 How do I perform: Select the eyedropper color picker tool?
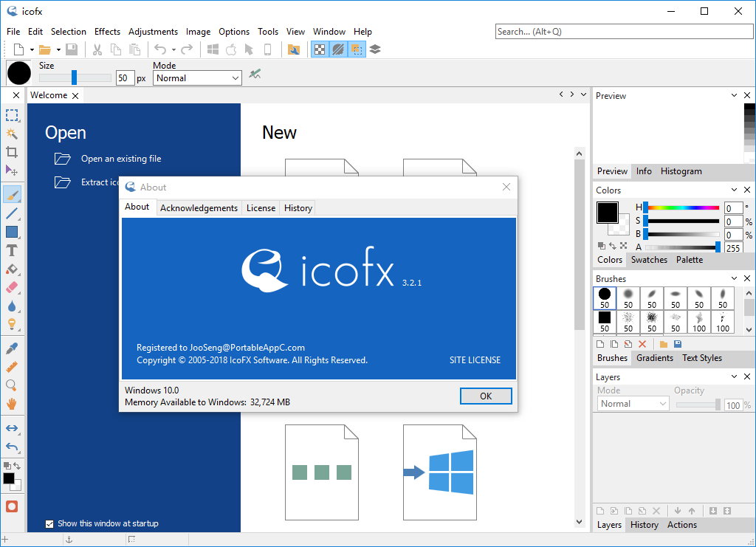coord(12,348)
